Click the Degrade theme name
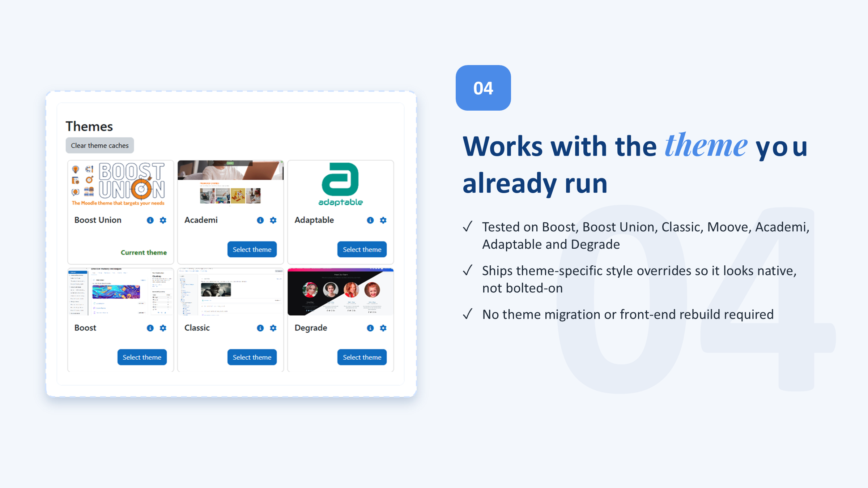 (311, 328)
